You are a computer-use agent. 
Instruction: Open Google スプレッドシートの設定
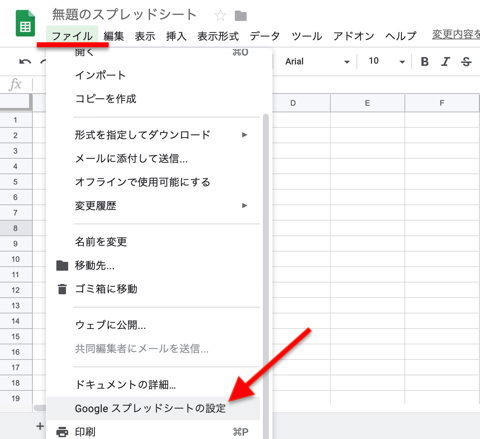[153, 408]
